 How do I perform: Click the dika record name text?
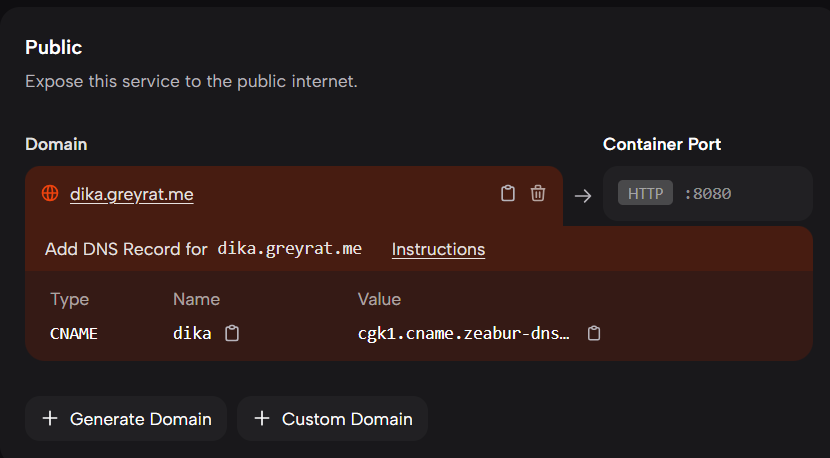coord(192,334)
